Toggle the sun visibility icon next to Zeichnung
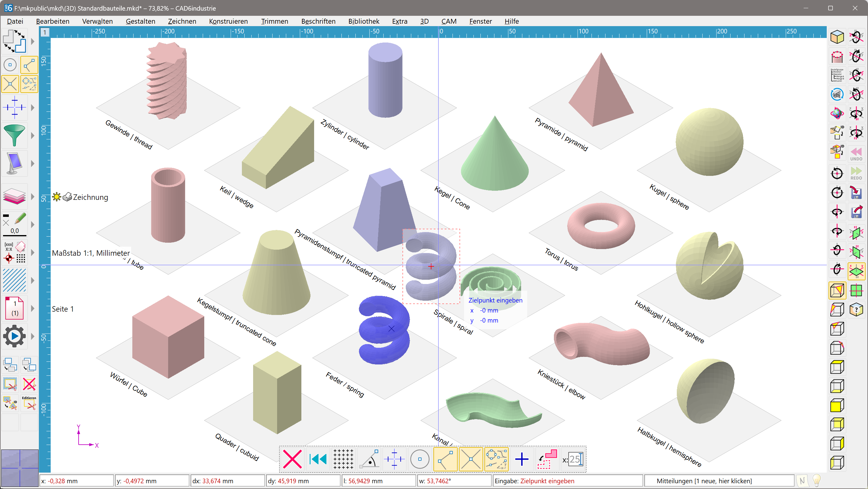This screenshot has width=868, height=489. 57,197
